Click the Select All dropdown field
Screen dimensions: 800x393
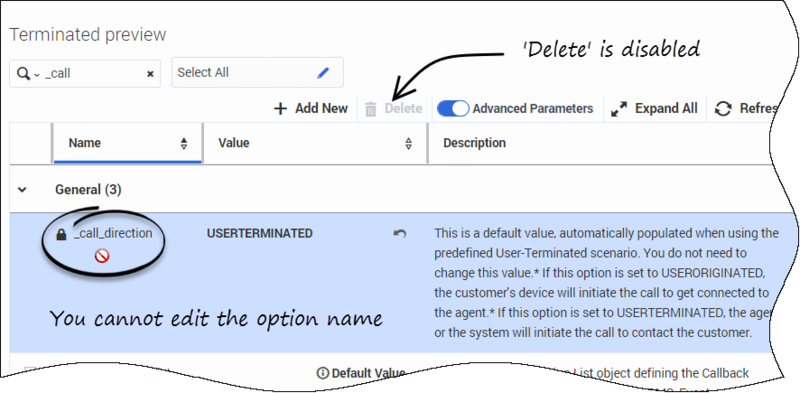(x=257, y=72)
